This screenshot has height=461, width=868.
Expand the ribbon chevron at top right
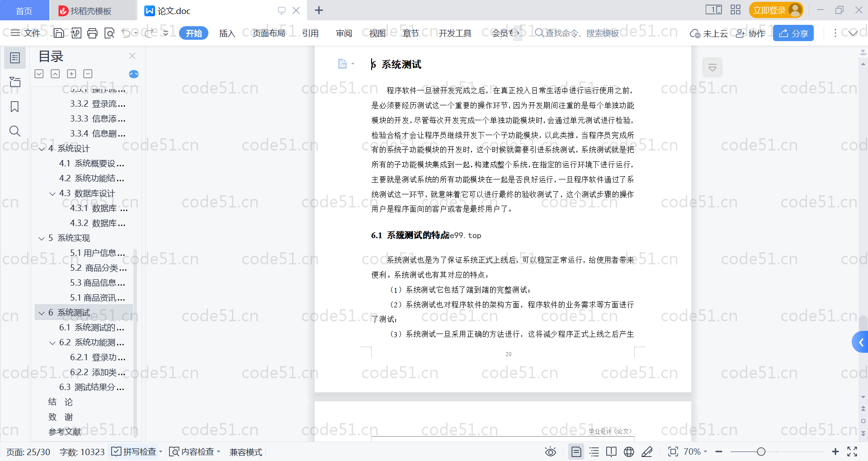pyautogui.click(x=853, y=33)
